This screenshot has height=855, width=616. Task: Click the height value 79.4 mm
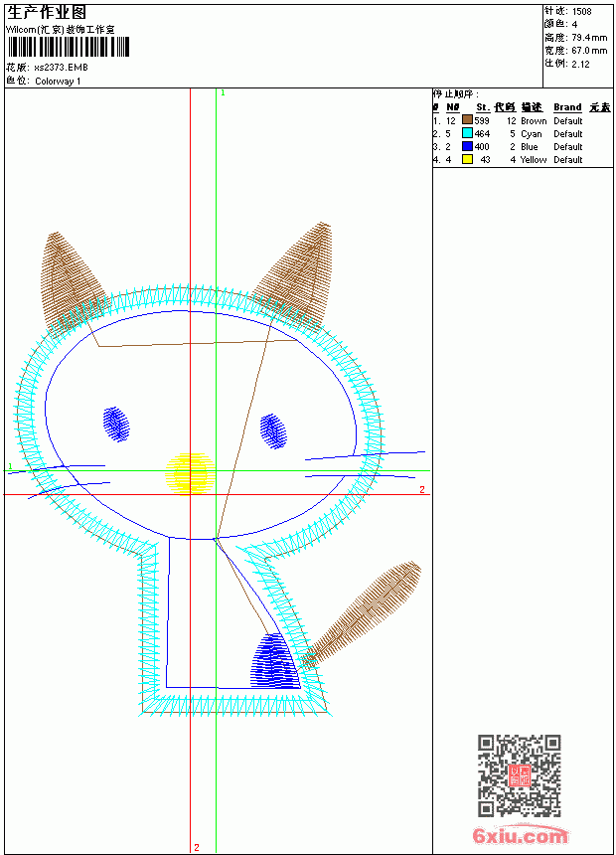point(589,38)
